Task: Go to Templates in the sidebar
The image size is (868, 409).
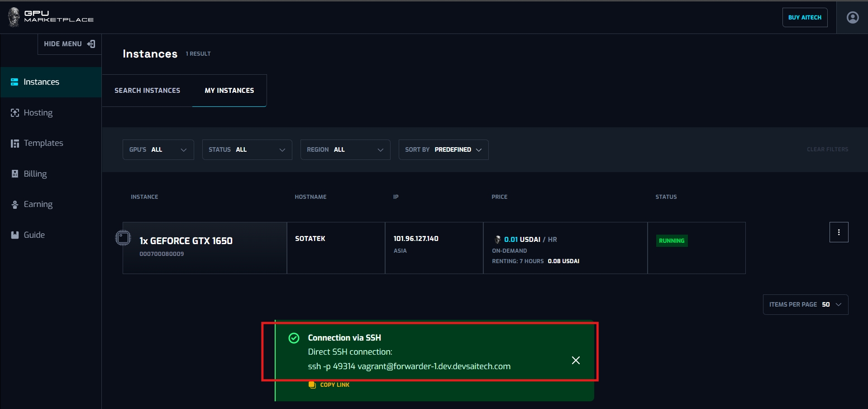Action: point(43,143)
